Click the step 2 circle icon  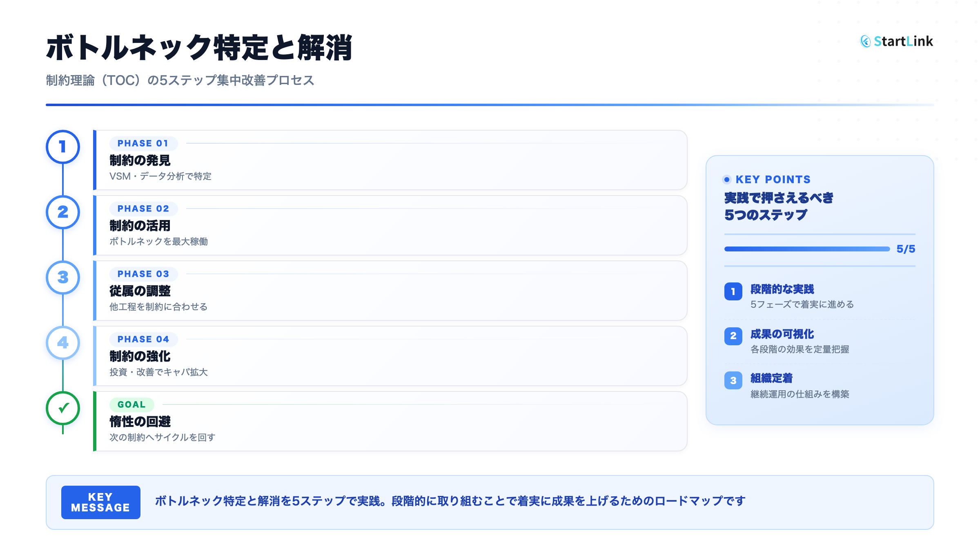pyautogui.click(x=62, y=212)
